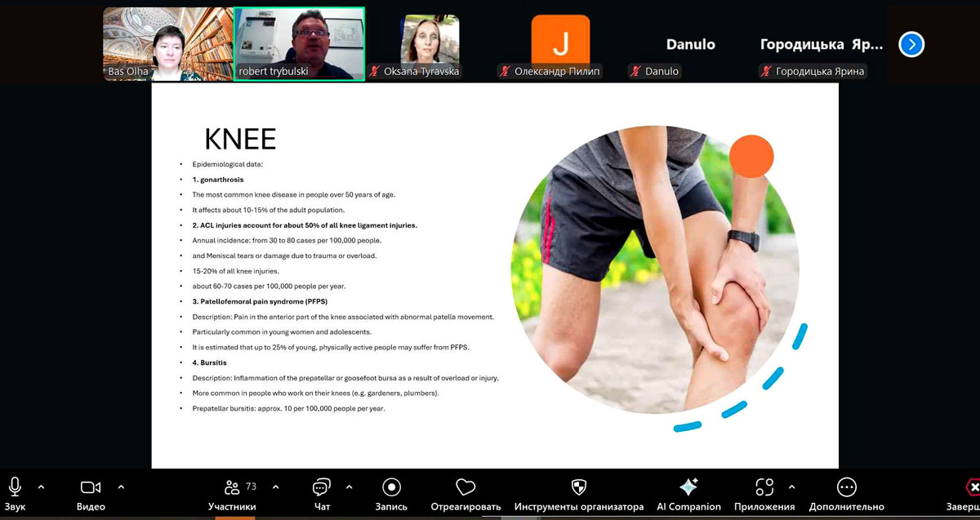Image resolution: width=980 pixels, height=520 pixels.
Task: Show next participants with blue arrow
Action: tap(911, 44)
